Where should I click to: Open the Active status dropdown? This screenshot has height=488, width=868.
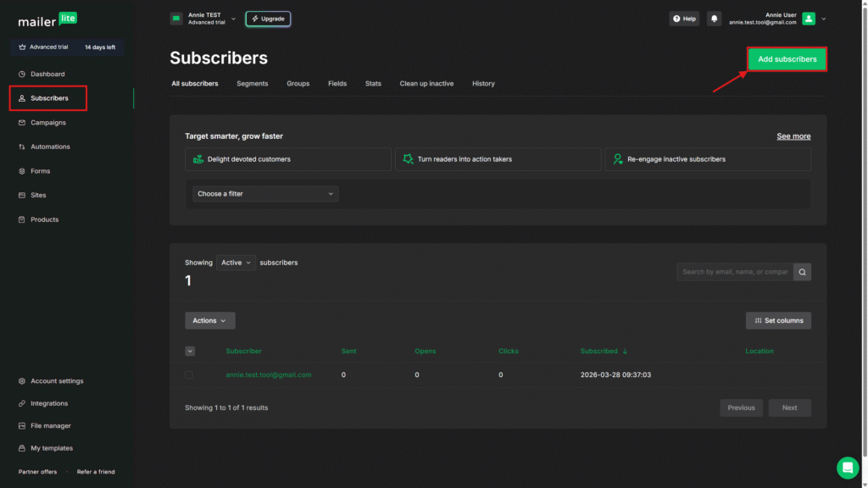coord(236,263)
